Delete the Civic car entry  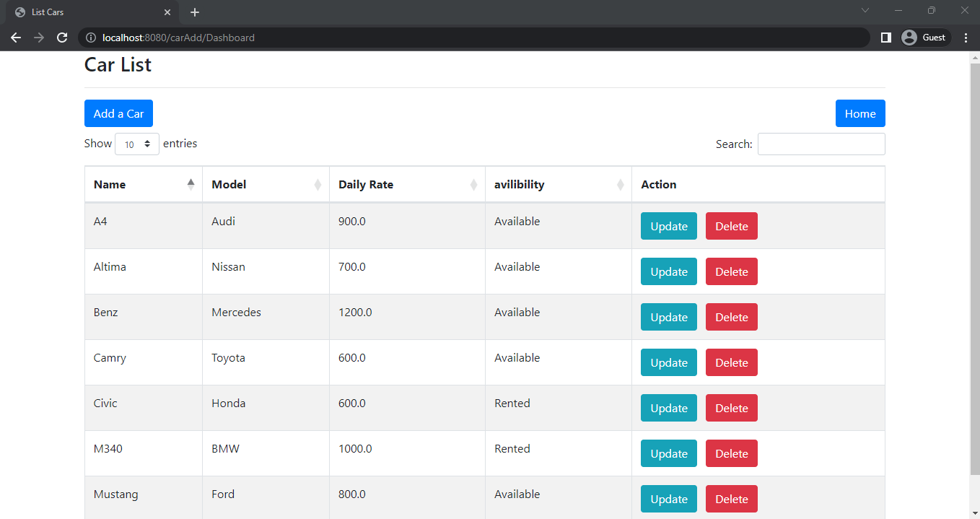click(731, 408)
